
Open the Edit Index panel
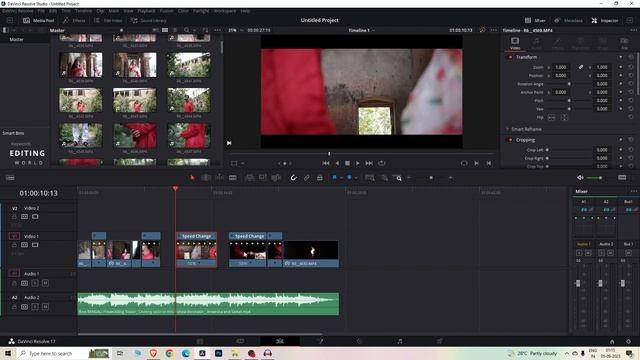(108, 20)
